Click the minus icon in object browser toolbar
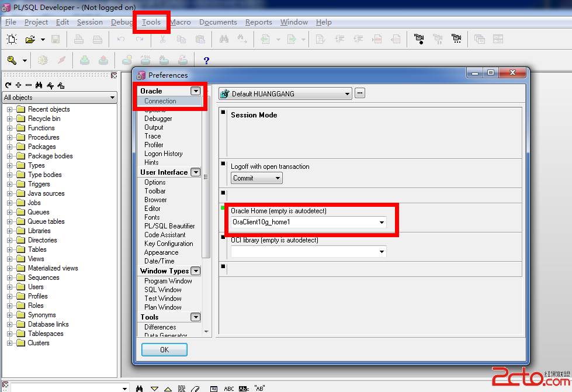572x392 pixels. click(x=29, y=85)
